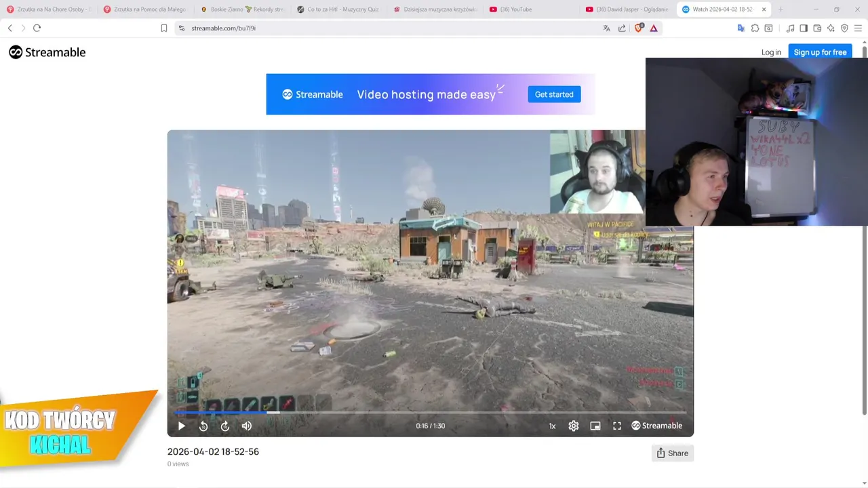This screenshot has height=488, width=868.
Task: Click the page vertical scrollbar
Action: point(865,230)
